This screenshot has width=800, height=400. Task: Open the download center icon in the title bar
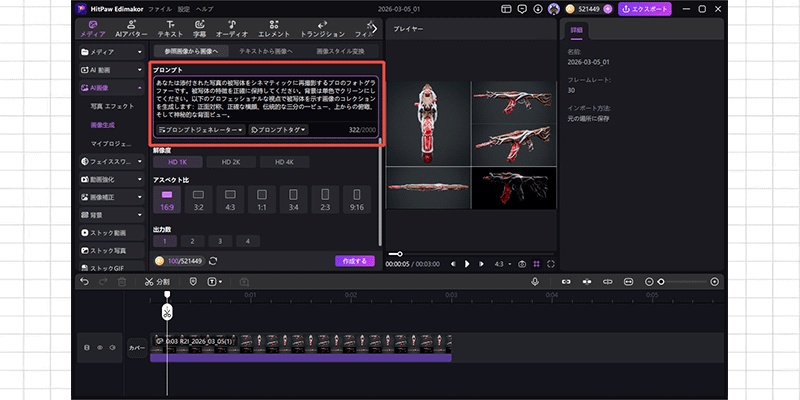pos(538,9)
